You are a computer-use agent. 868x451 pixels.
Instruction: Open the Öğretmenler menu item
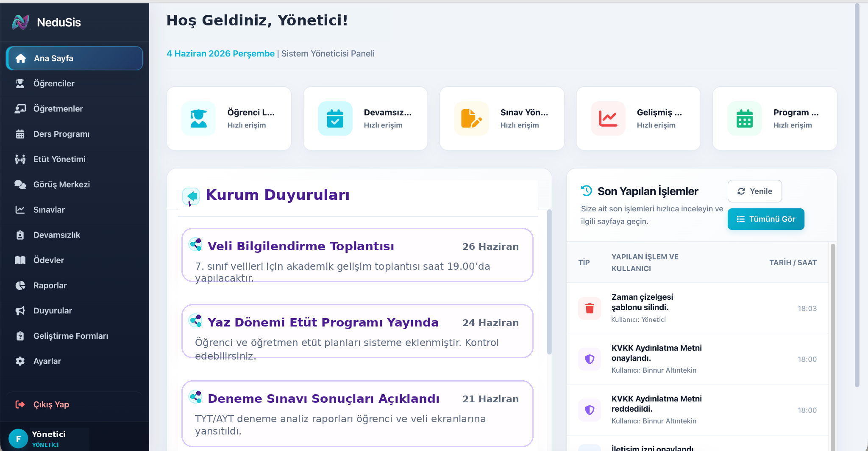click(75, 109)
